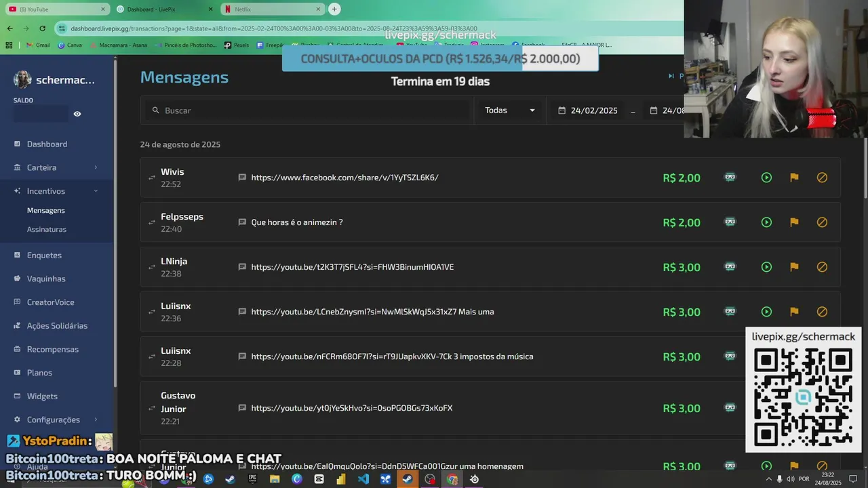Screen dimensions: 868x488
Task: Open the 24/02/2025 start date picker
Action: 588,110
